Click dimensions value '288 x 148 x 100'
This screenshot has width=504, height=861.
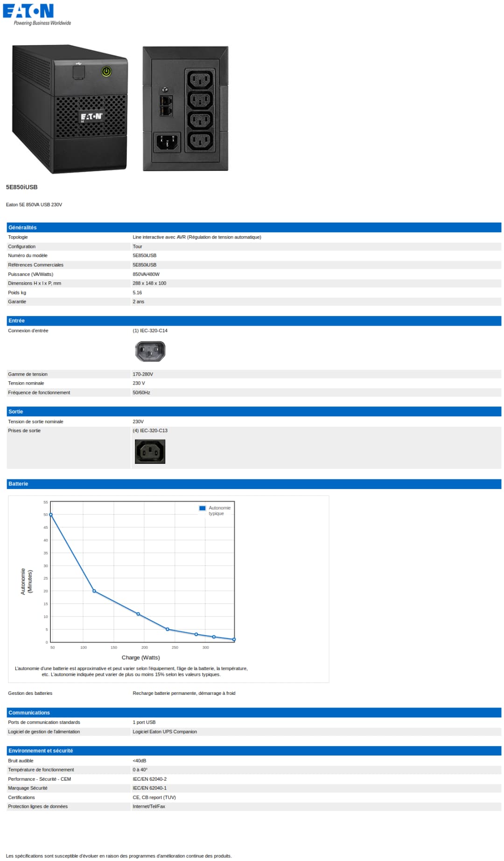point(149,283)
